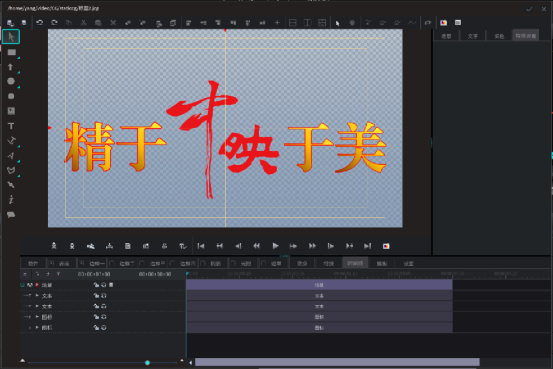Choose the vertical split layout icon
553x369 pixels.
pyautogui.click(x=307, y=23)
